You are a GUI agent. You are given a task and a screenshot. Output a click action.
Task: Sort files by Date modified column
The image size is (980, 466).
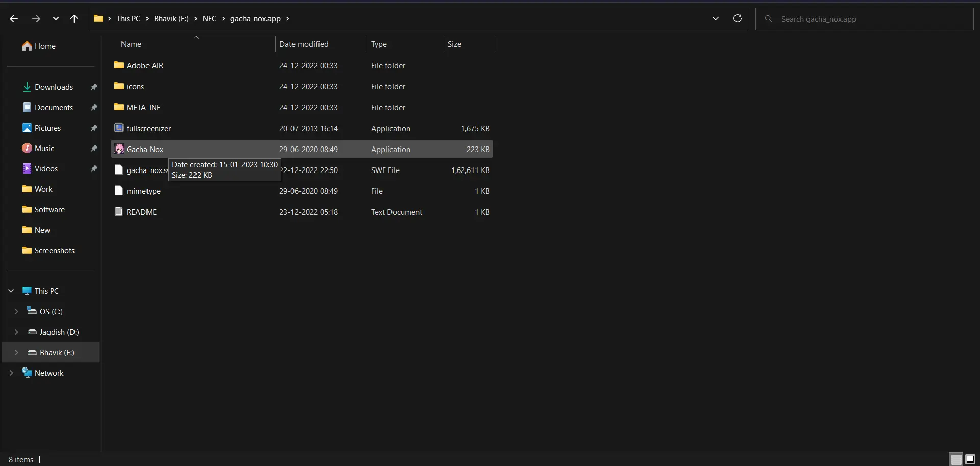(x=304, y=44)
